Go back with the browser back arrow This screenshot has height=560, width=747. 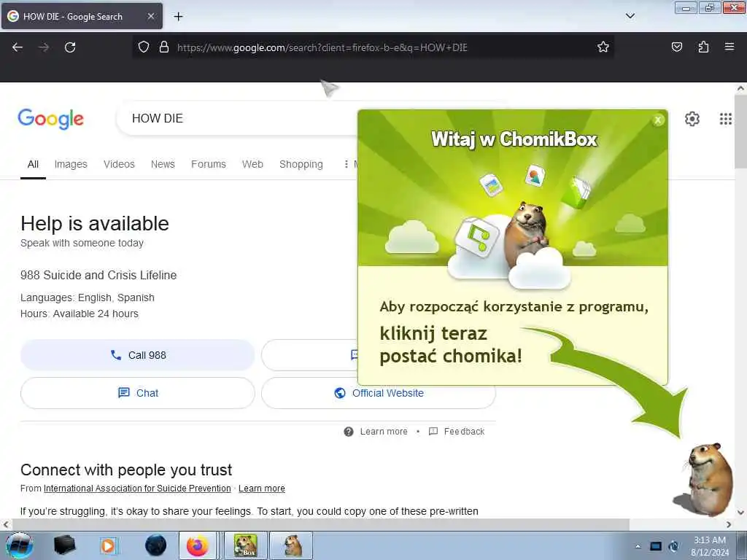point(18,47)
